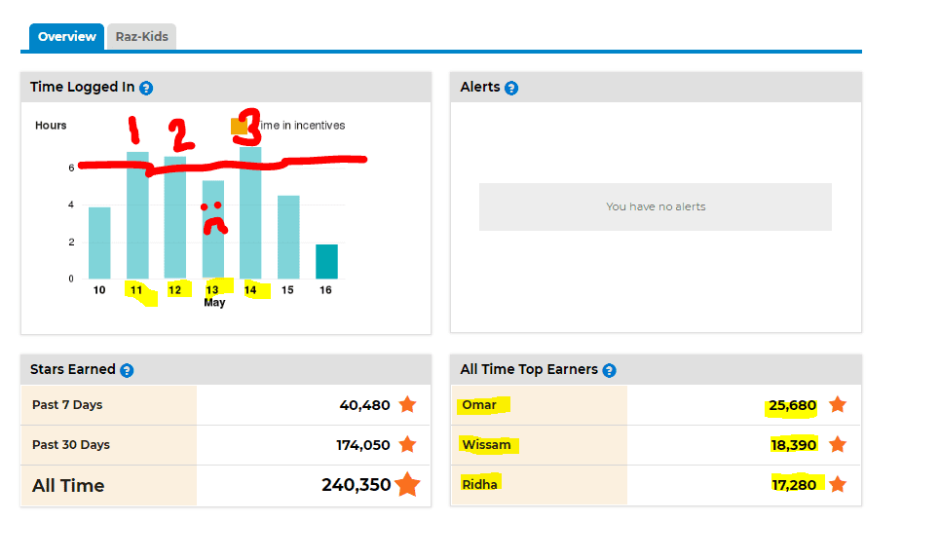Open help icon next to Stars Earned
The width and height of the screenshot is (940, 560).
(x=127, y=370)
